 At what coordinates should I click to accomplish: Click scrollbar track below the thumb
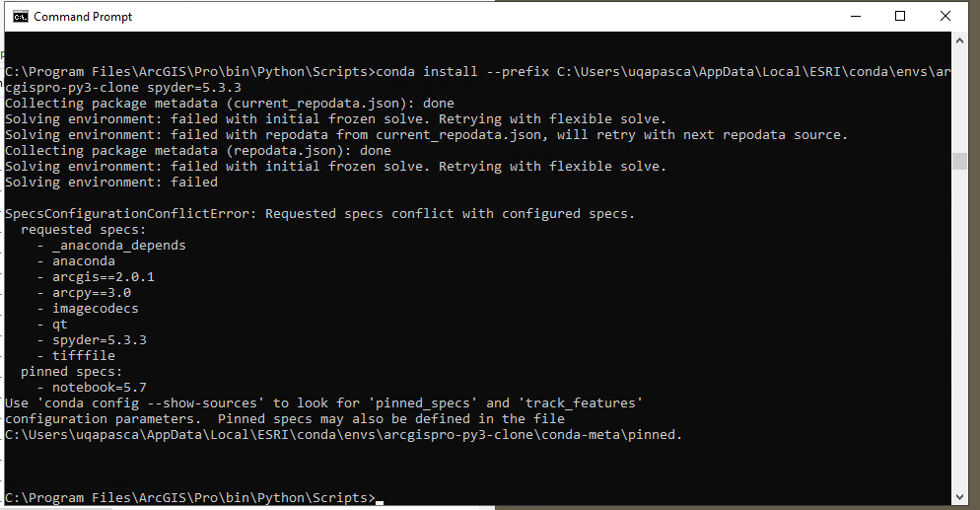[x=959, y=330]
